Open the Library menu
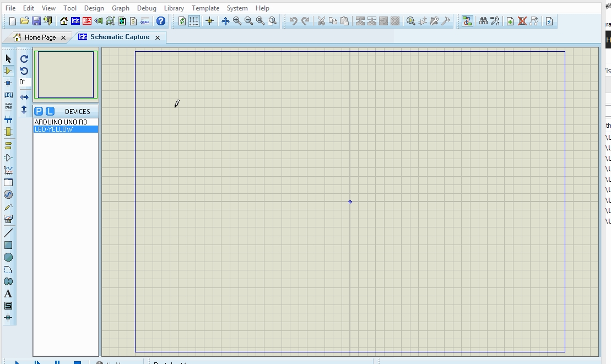Screen dimensions: 611x364 (174, 8)
